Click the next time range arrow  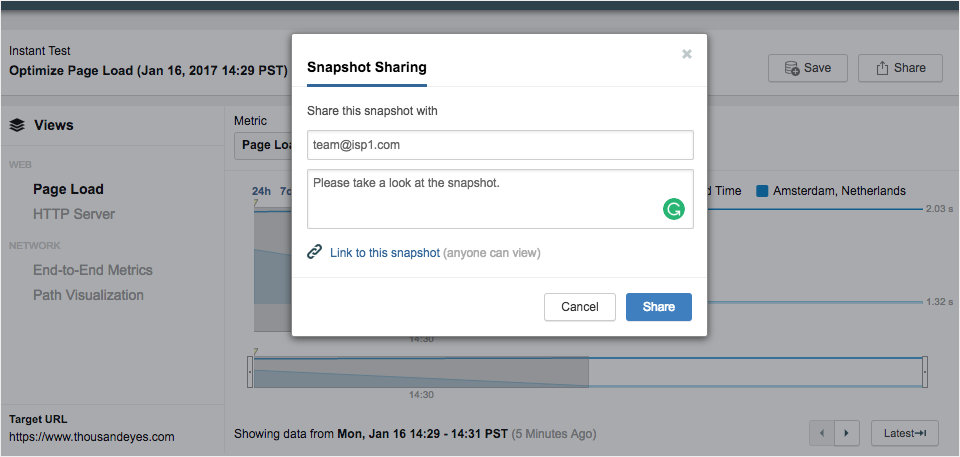coord(847,433)
